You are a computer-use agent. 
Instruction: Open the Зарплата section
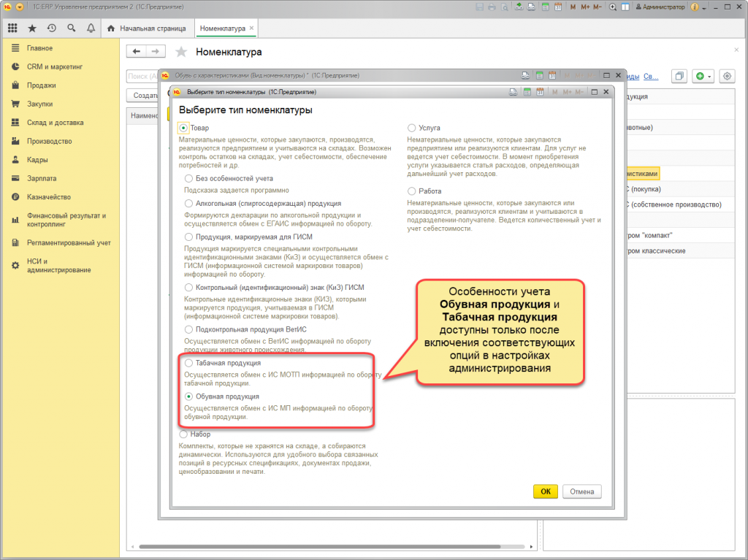tap(42, 178)
